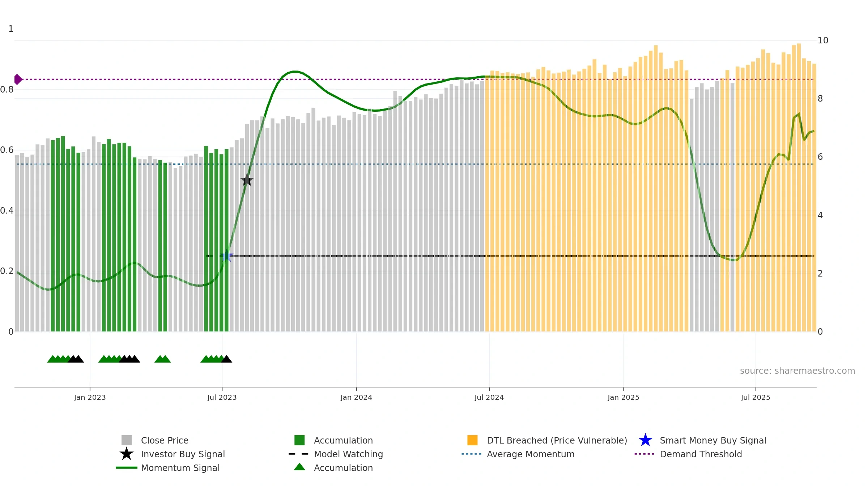Click the green square Accumulation legend swatch

coord(299,440)
